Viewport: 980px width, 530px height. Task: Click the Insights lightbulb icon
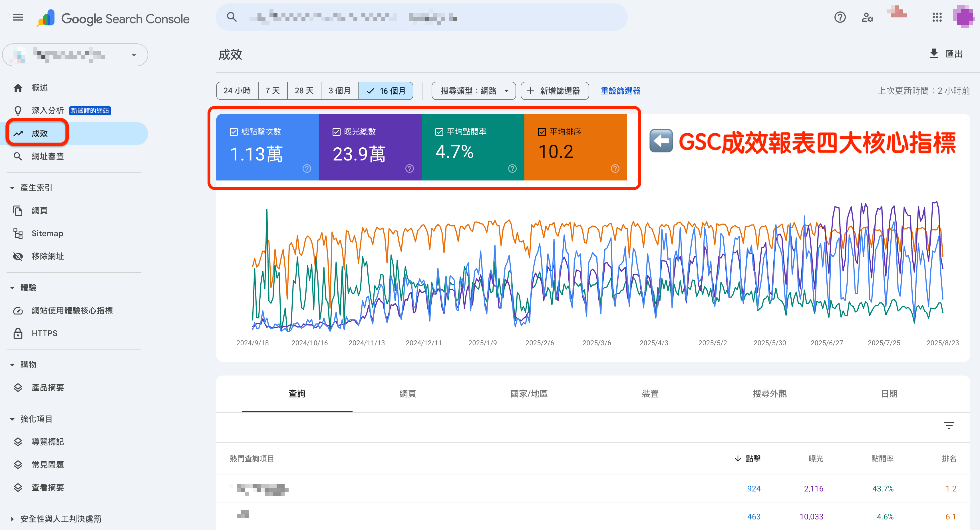[18, 111]
